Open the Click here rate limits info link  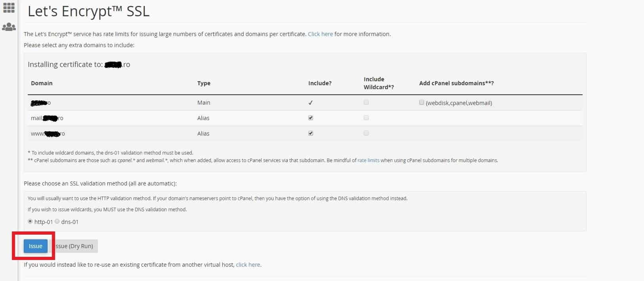(x=320, y=34)
